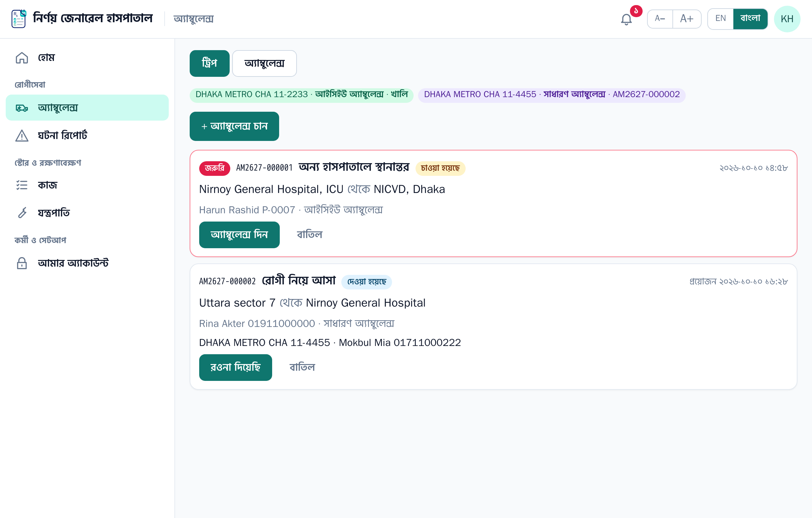812x518 pixels.
Task: Switch language to EN
Action: (x=721, y=19)
